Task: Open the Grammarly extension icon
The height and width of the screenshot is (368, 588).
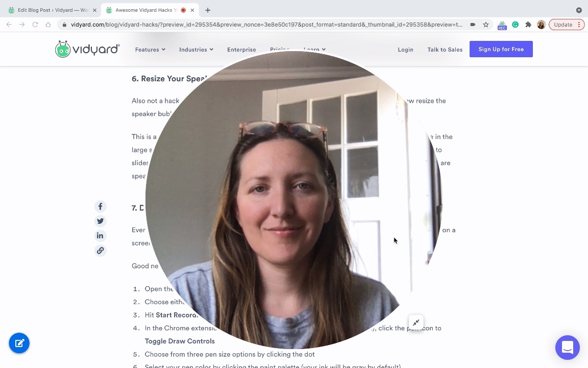Action: [515, 25]
